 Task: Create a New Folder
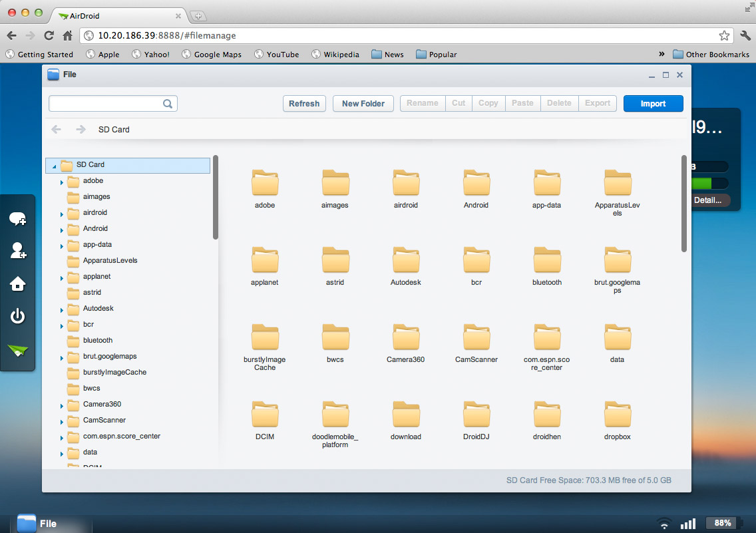click(363, 104)
